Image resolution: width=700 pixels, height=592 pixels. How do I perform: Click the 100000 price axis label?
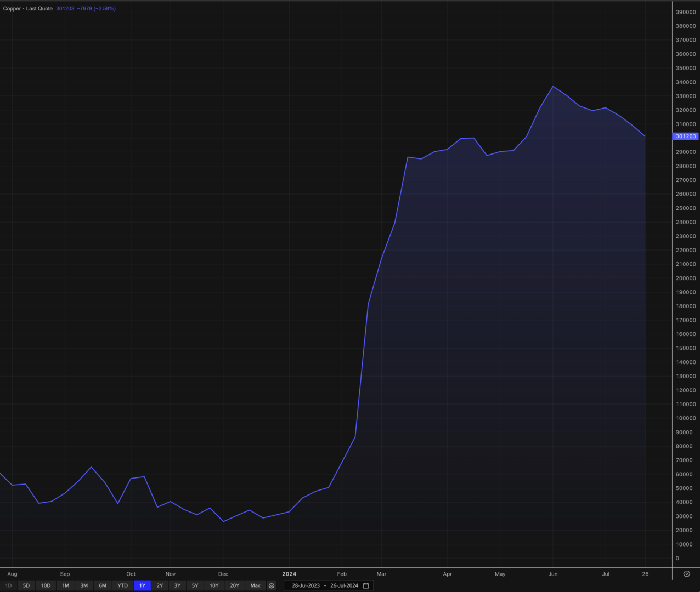pos(686,418)
